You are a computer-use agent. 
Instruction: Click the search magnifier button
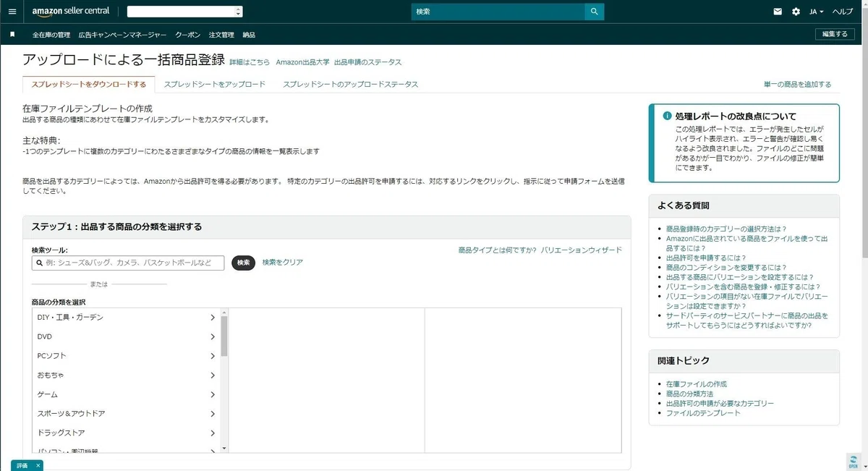594,12
